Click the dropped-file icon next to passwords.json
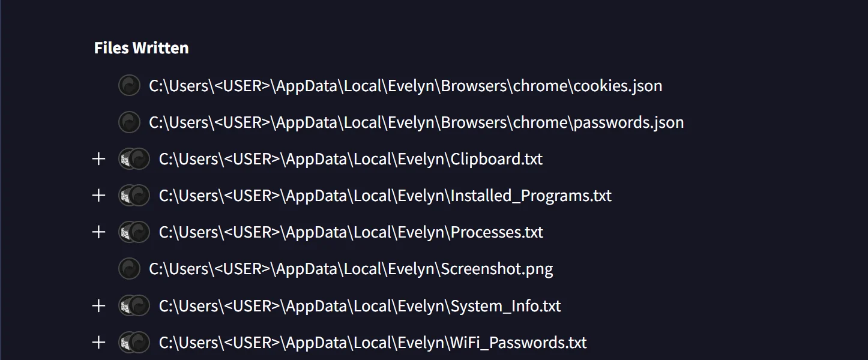 tap(129, 122)
